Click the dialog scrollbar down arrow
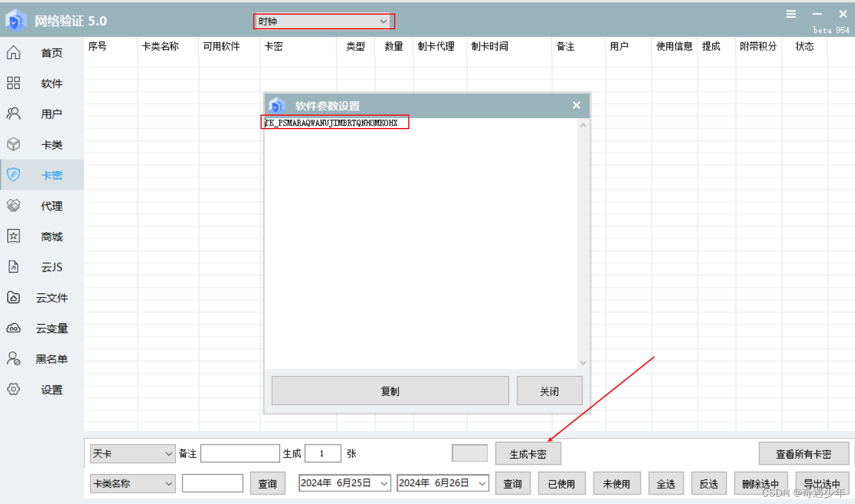This screenshot has width=855, height=504. pyautogui.click(x=583, y=363)
